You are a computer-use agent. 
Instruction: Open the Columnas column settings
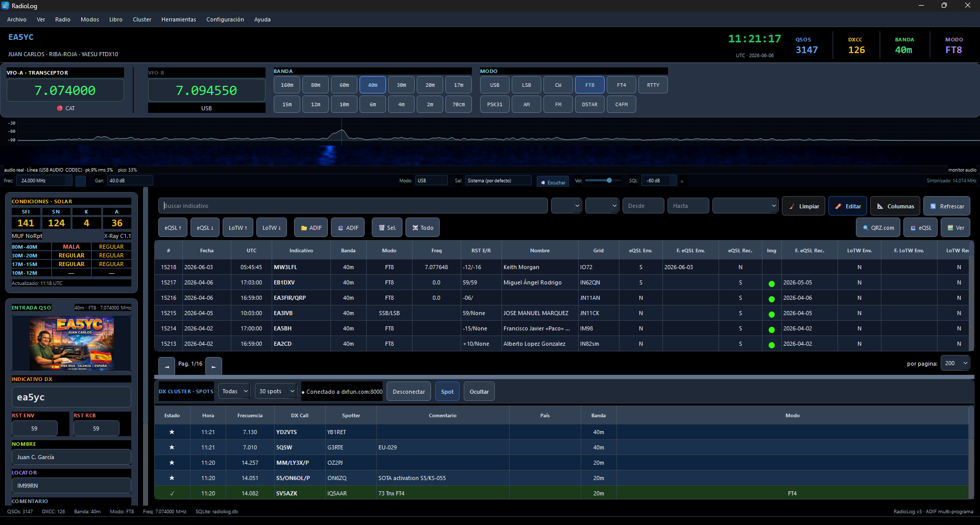click(x=895, y=206)
